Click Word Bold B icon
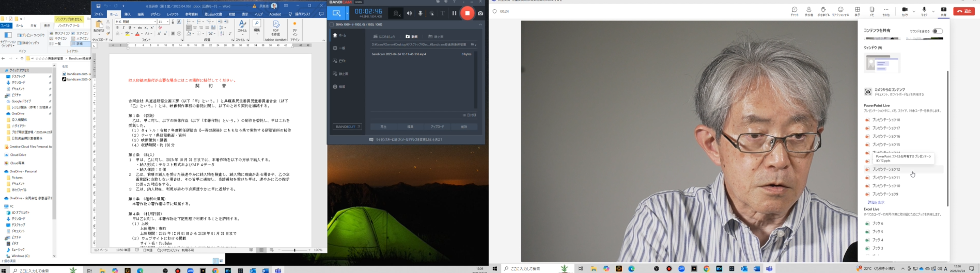 pos(117,28)
